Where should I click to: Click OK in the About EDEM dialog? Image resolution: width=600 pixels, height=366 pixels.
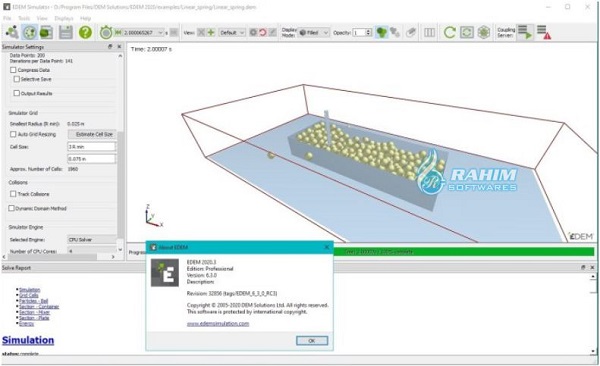coord(312,340)
